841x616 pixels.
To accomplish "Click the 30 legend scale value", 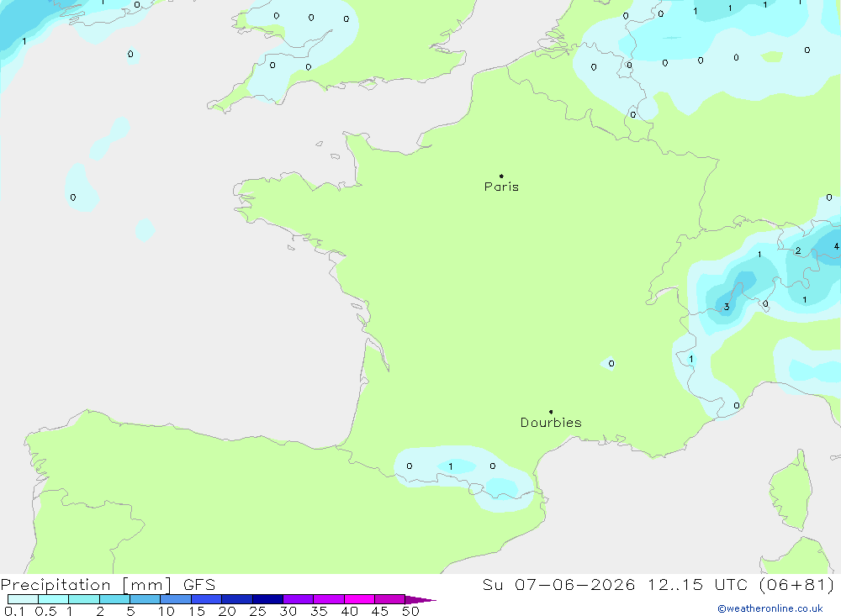I will [288, 611].
